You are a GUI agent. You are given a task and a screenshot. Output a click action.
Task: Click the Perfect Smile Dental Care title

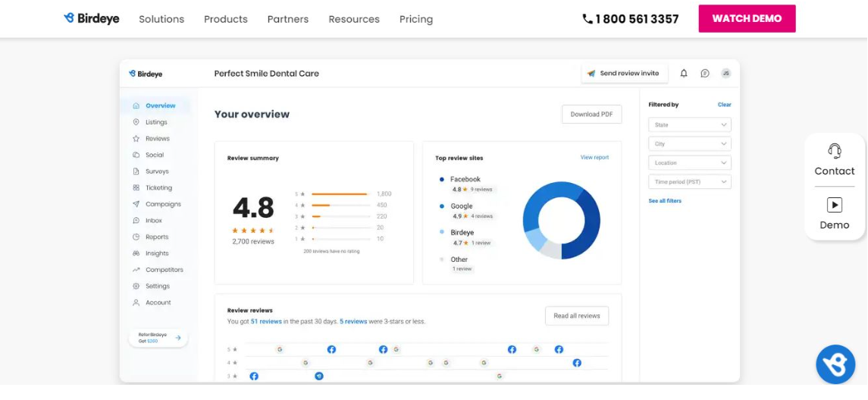tap(266, 74)
